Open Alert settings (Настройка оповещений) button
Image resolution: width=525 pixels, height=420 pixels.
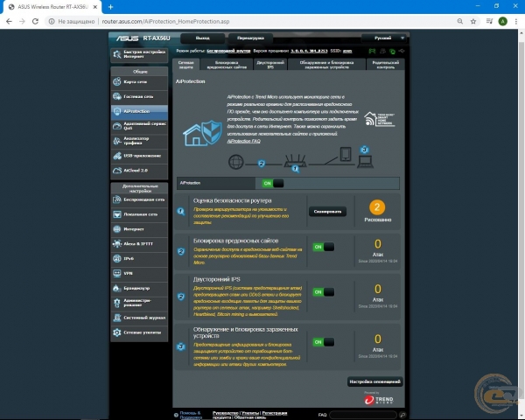[x=374, y=381]
